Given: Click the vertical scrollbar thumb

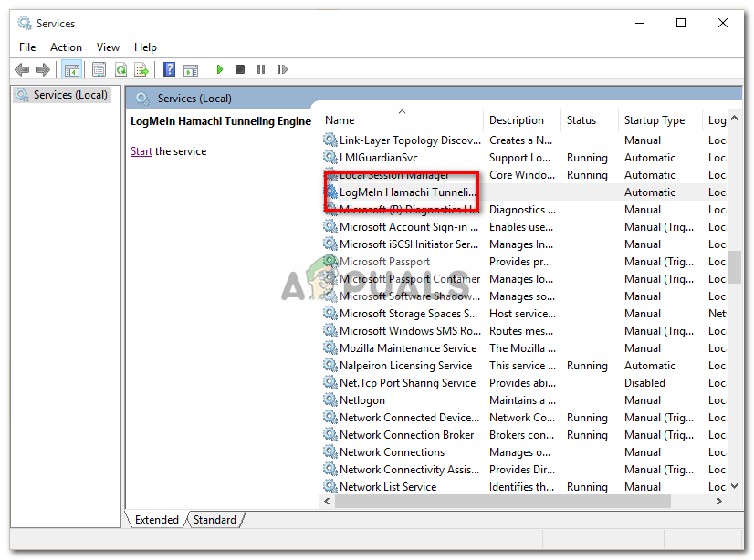Looking at the screenshot, I should pos(734,267).
